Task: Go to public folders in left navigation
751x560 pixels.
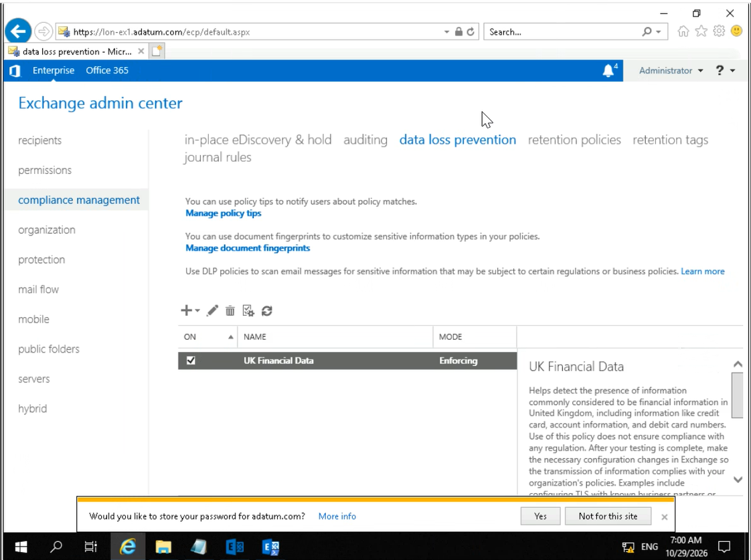Action: [x=49, y=349]
